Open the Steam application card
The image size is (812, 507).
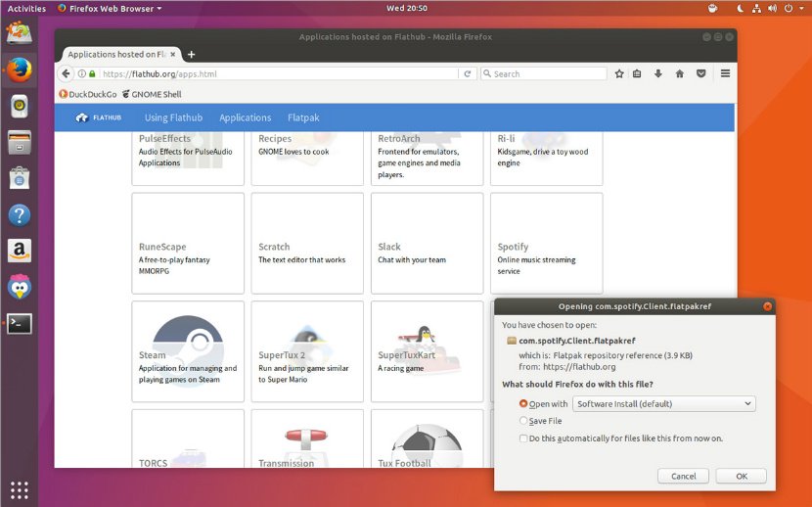tap(188, 351)
